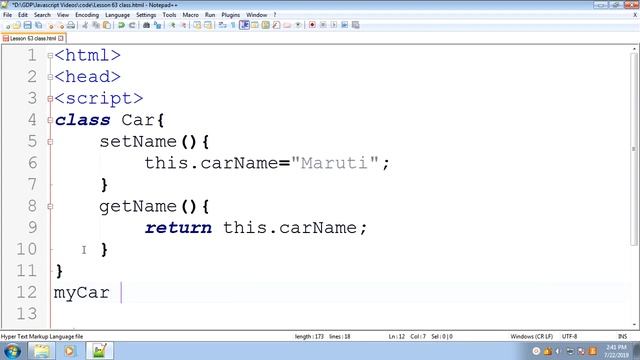Viewport: 640px width, 360px height.
Task: Click the Close All toolbar icon
Action: [x=61, y=25]
